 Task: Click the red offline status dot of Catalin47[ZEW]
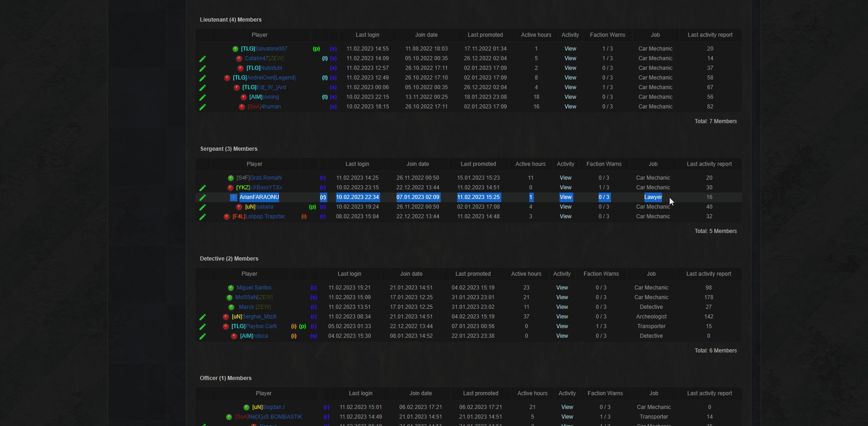pos(239,59)
